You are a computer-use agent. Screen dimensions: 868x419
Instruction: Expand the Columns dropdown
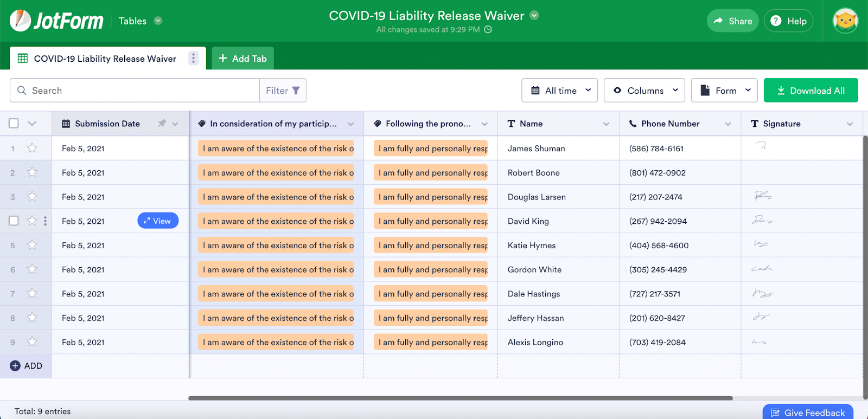pyautogui.click(x=644, y=91)
